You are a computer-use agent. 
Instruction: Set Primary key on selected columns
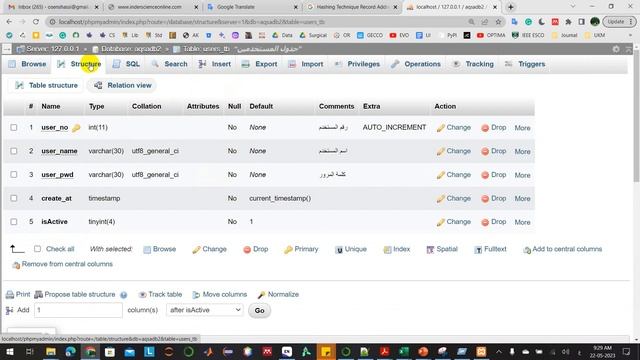[x=301, y=249]
